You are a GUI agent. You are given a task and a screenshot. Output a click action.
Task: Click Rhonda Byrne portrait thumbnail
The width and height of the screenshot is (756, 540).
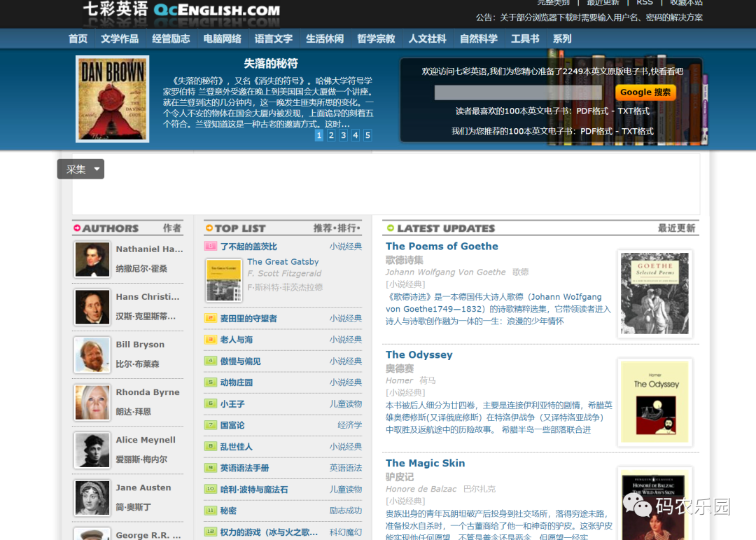click(92, 403)
